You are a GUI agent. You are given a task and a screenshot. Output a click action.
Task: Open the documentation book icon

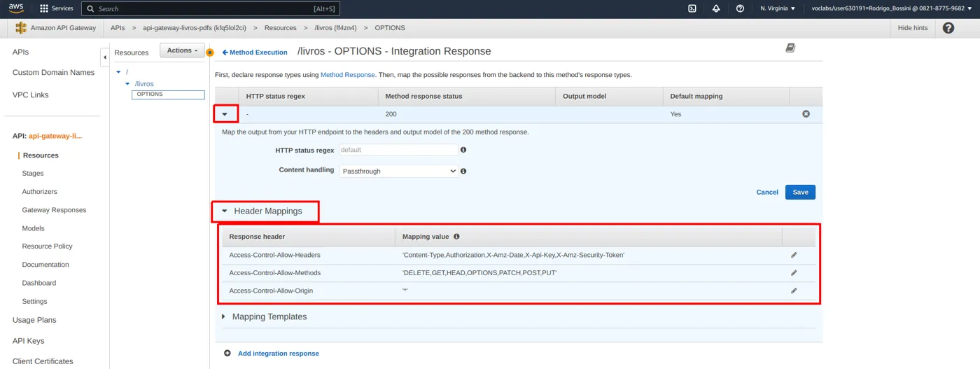[x=790, y=48]
